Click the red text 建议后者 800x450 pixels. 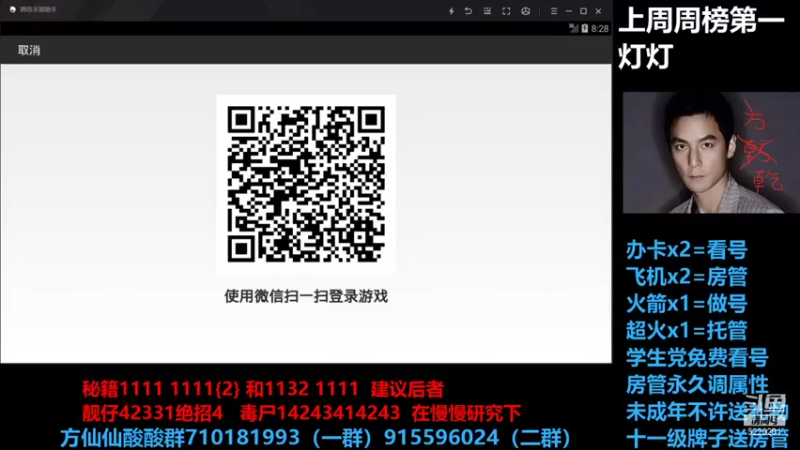click(x=407, y=389)
